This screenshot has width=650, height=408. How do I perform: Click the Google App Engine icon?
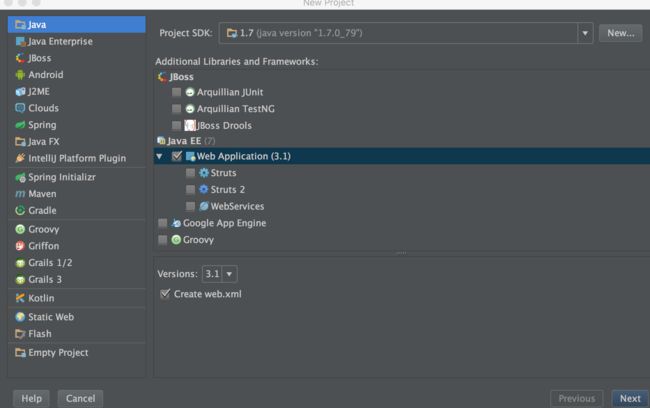176,223
